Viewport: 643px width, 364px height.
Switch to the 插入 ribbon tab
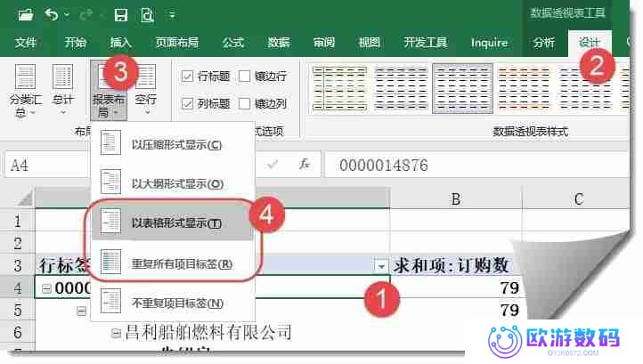tap(120, 43)
